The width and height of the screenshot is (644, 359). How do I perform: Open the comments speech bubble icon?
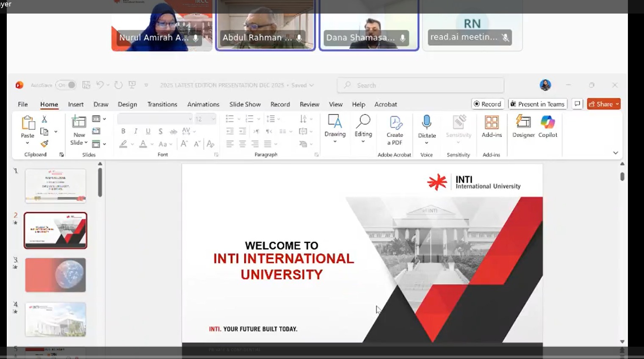click(x=577, y=104)
